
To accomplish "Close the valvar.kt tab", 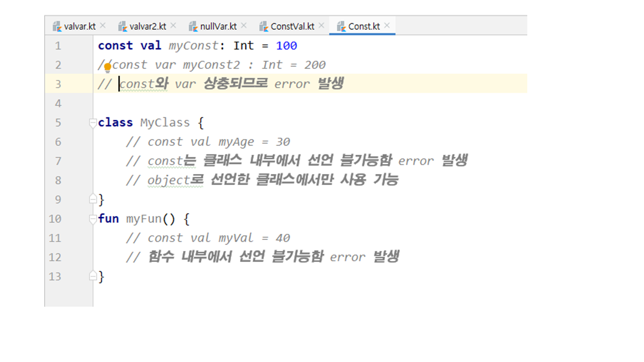I will point(103,26).
